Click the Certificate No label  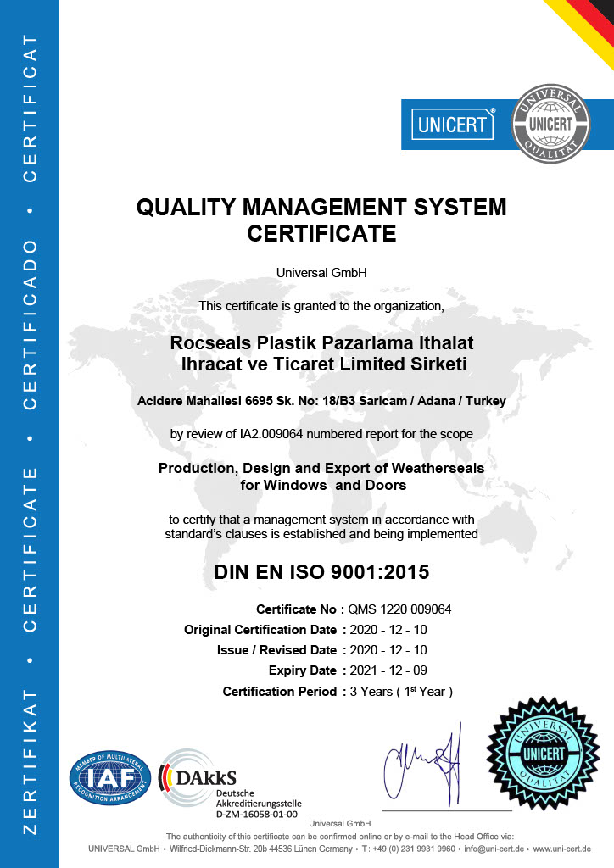pos(296,609)
